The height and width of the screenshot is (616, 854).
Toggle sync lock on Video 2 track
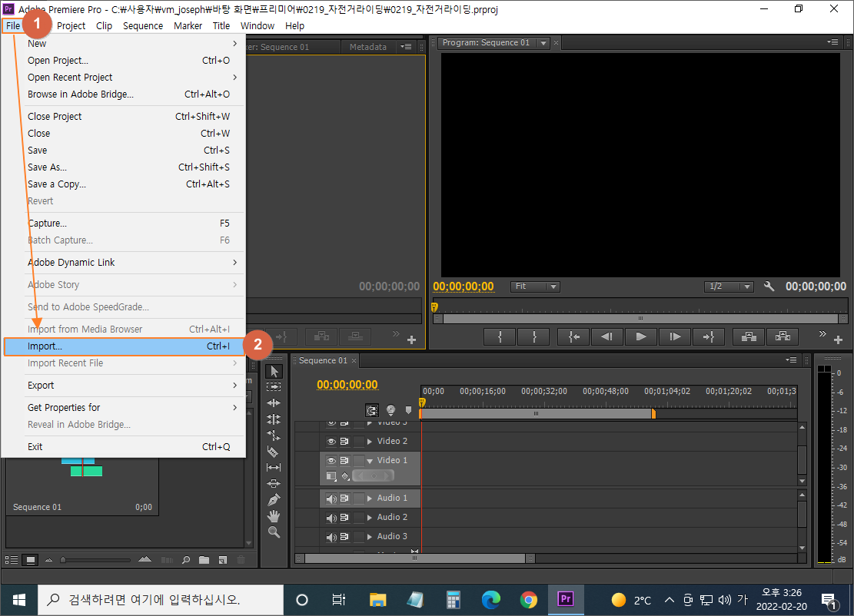click(x=344, y=442)
